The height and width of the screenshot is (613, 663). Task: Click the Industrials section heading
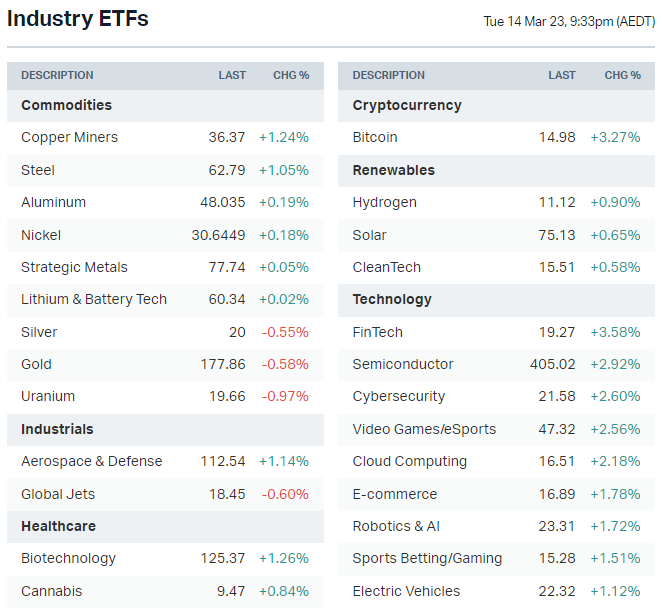[57, 429]
